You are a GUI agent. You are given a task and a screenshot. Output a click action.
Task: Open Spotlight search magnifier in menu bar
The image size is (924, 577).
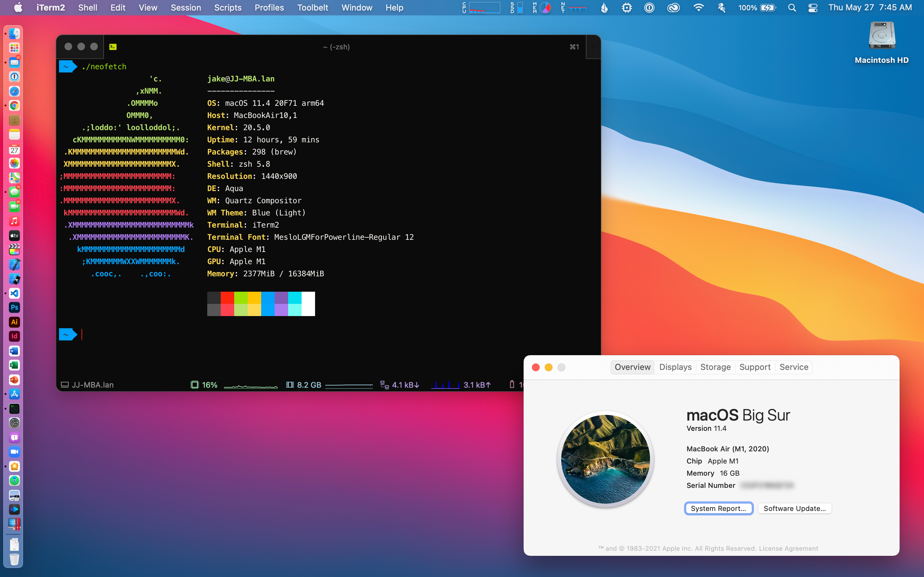coord(791,8)
